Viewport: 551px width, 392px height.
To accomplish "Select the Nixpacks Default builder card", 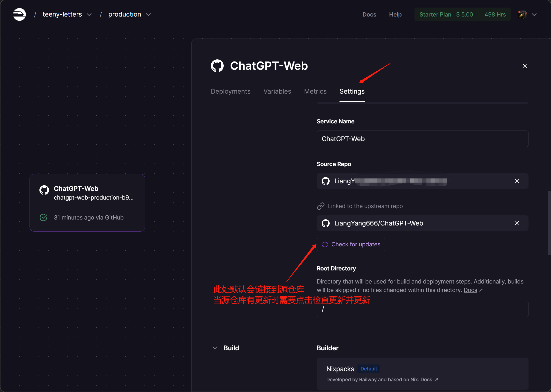I will tap(422, 374).
